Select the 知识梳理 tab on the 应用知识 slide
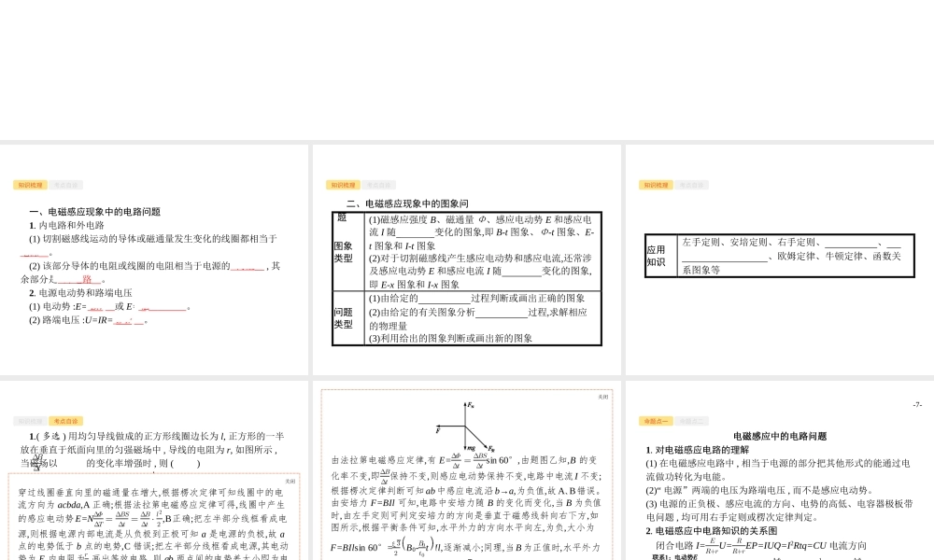This screenshot has width=934, height=560. tap(656, 185)
